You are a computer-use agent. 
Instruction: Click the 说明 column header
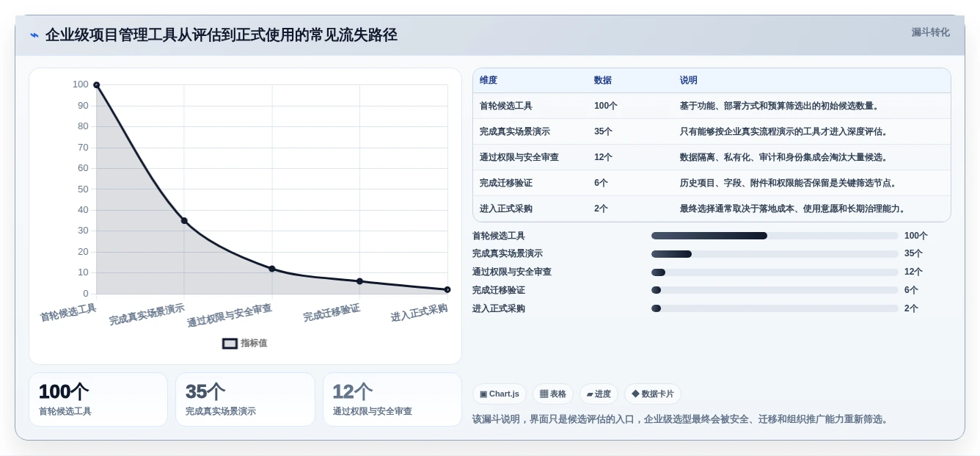click(689, 80)
